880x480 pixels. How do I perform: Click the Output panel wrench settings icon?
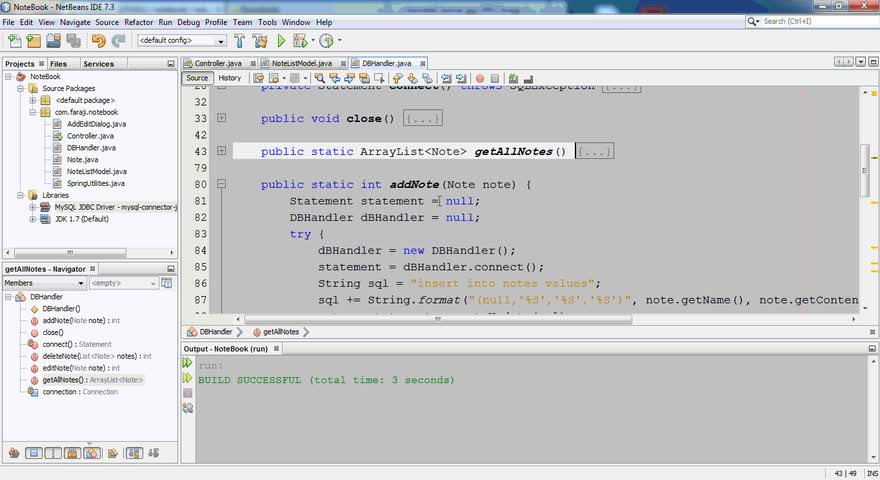pyautogui.click(x=187, y=408)
